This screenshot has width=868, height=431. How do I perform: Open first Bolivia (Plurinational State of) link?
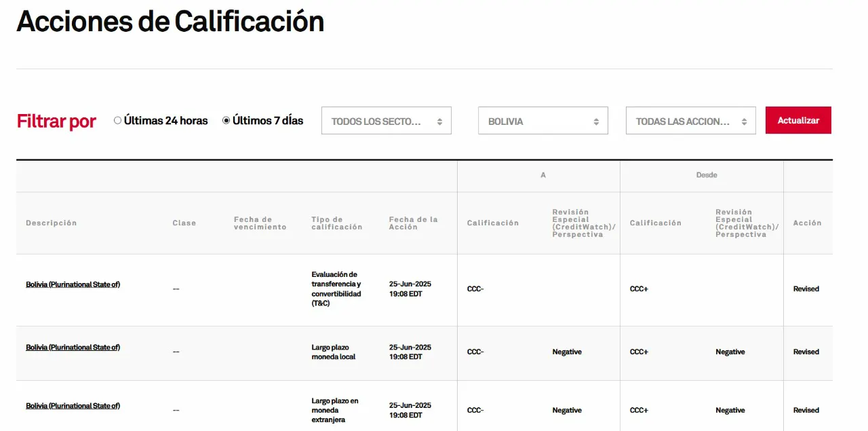click(73, 284)
